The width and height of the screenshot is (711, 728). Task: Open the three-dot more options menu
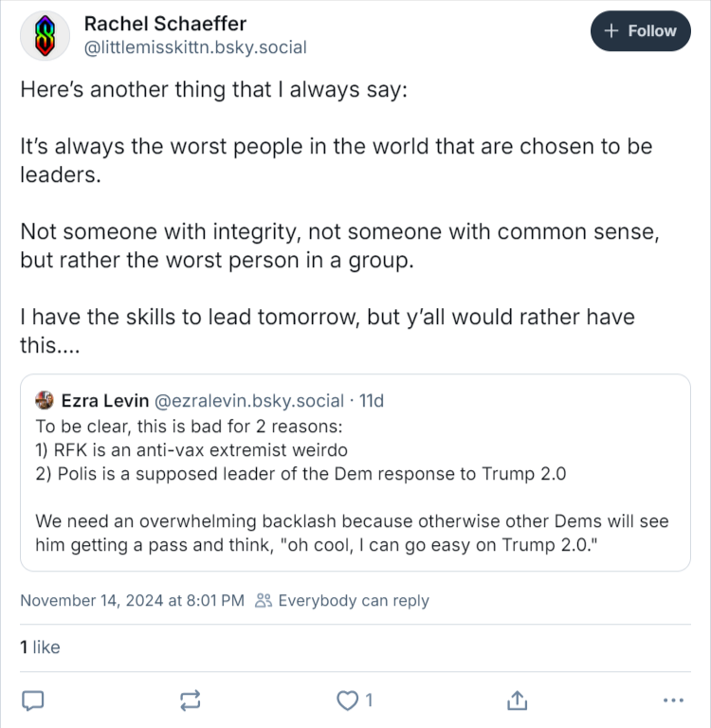click(x=673, y=701)
